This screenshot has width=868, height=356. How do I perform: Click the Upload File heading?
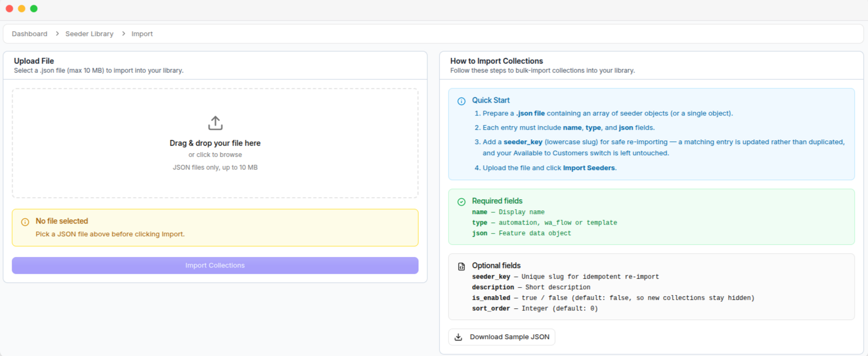point(34,61)
